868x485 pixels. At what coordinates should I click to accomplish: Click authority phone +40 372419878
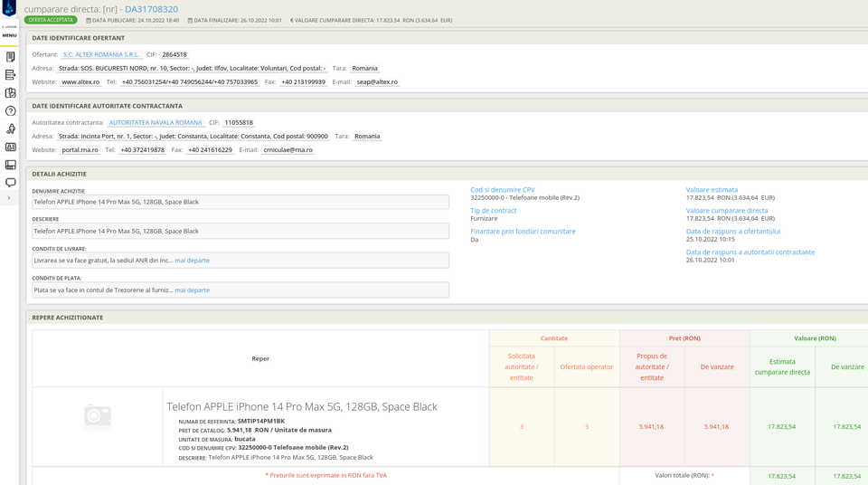point(142,150)
